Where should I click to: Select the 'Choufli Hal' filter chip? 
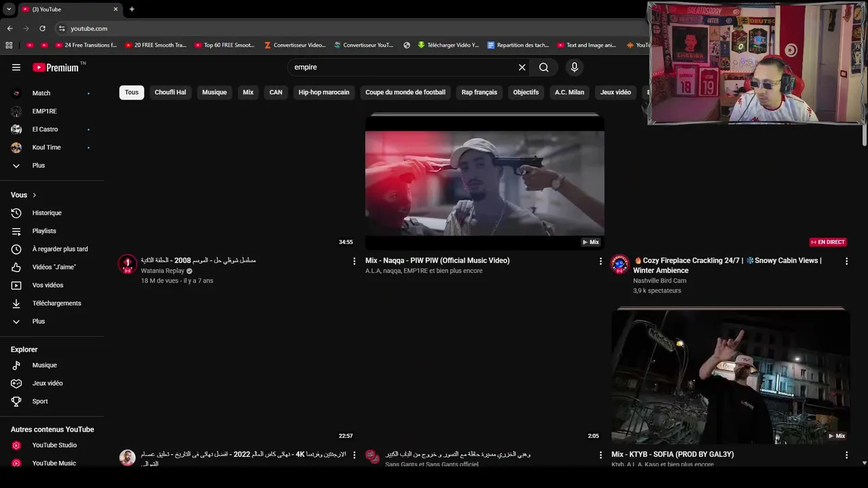click(170, 92)
